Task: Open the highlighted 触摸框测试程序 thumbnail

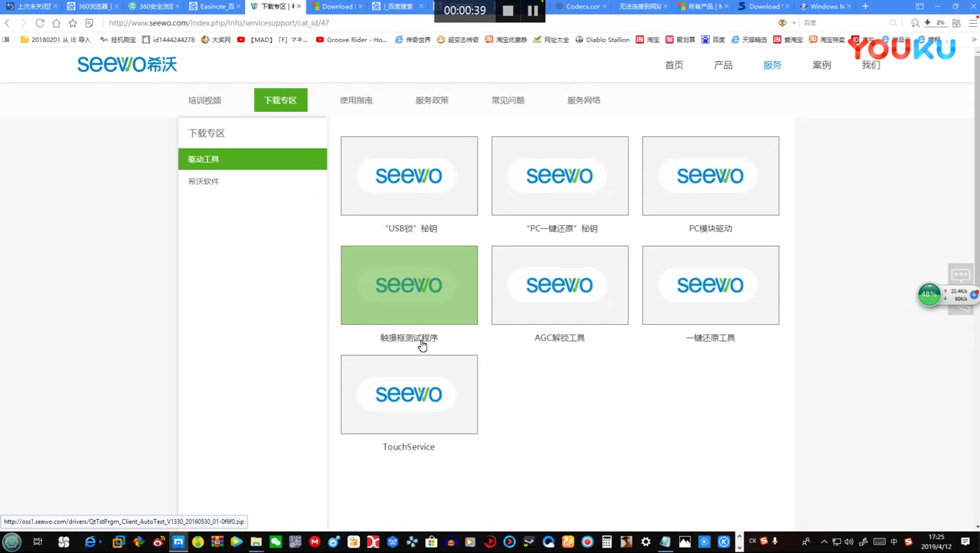Action: click(x=409, y=285)
